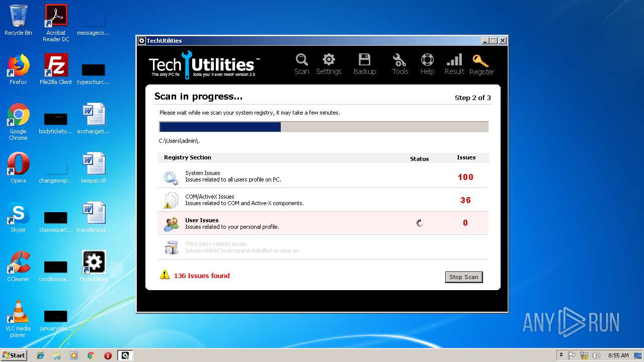Click the Issues column header
Image resolution: width=644 pixels, height=362 pixels.
(466, 157)
